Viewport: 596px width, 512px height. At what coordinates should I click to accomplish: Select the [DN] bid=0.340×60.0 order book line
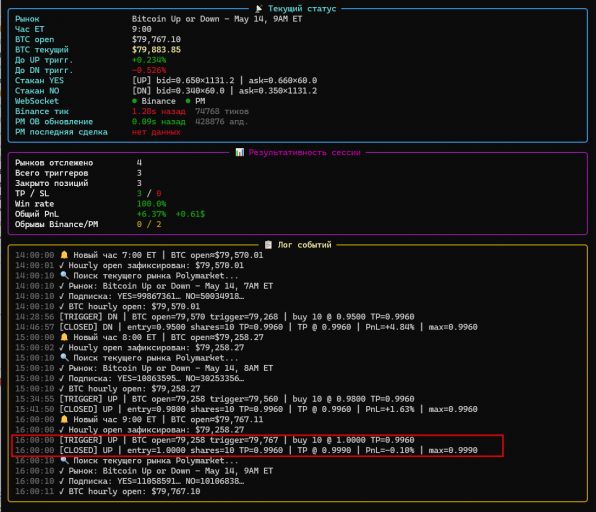click(x=224, y=91)
